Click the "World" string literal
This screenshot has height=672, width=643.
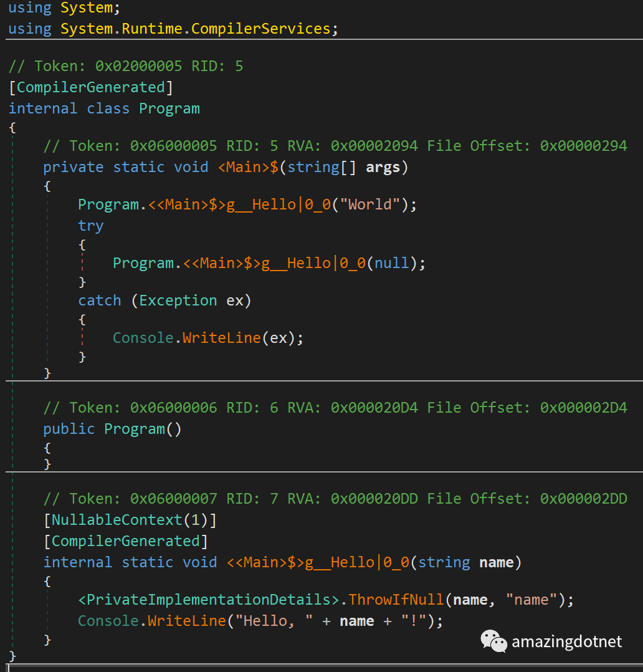click(369, 204)
